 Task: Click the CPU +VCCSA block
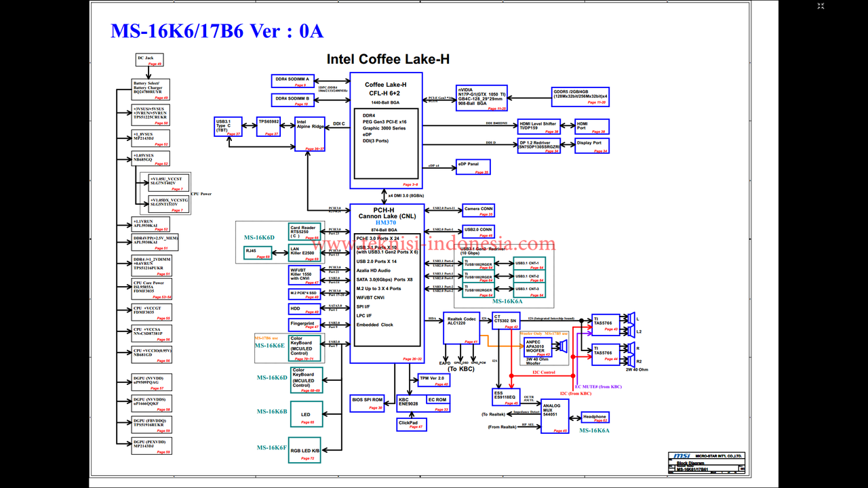coord(151,333)
